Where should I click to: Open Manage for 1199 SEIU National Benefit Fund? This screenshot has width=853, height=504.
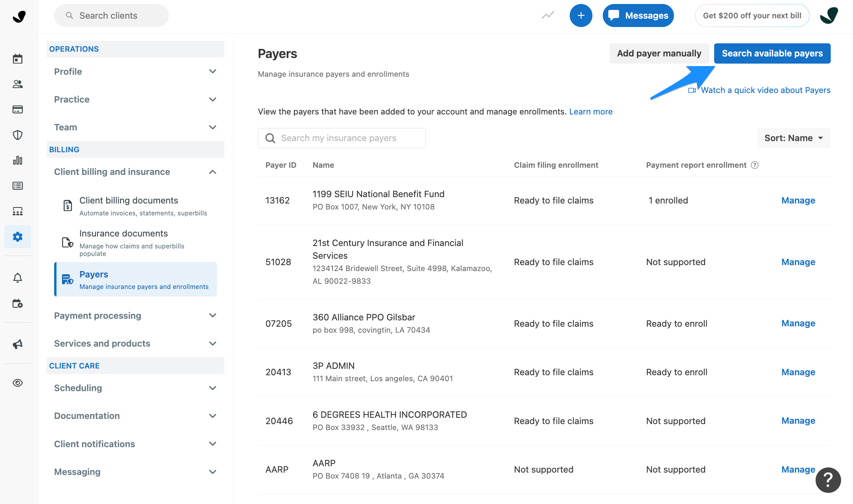coord(798,200)
